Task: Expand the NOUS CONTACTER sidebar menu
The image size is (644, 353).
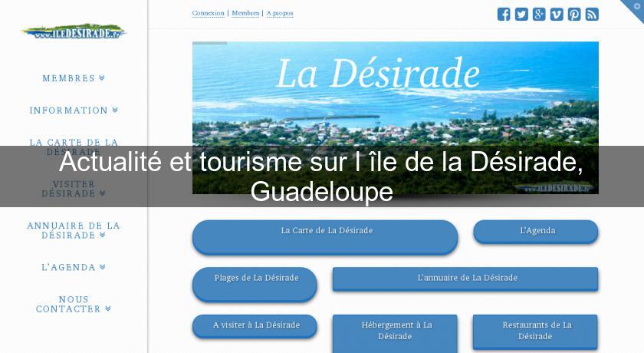Action: pos(74,304)
